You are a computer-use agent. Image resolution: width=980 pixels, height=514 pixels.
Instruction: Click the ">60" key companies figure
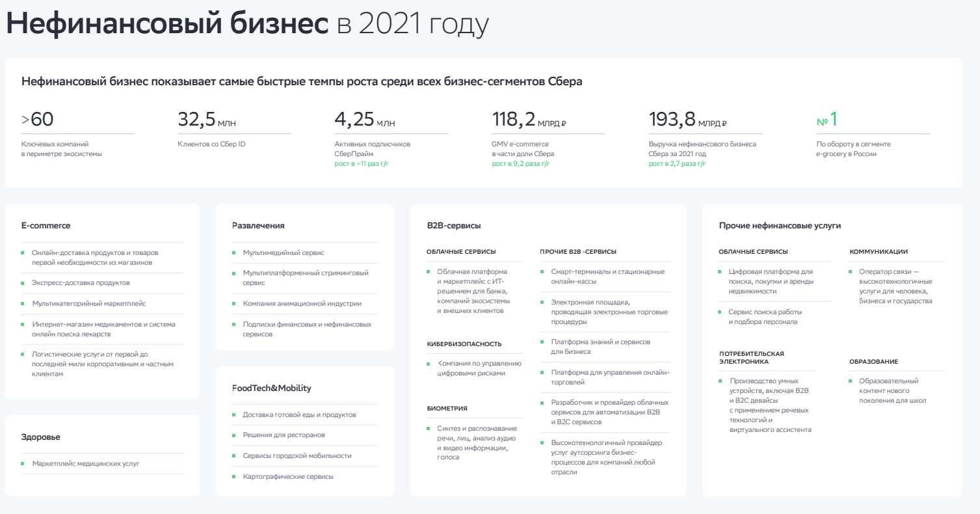coord(38,120)
